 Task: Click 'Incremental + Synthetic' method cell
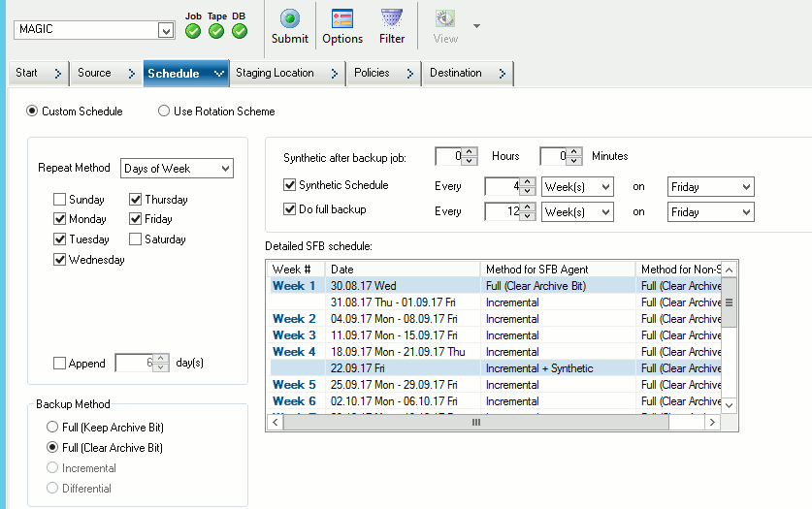pyautogui.click(x=539, y=368)
